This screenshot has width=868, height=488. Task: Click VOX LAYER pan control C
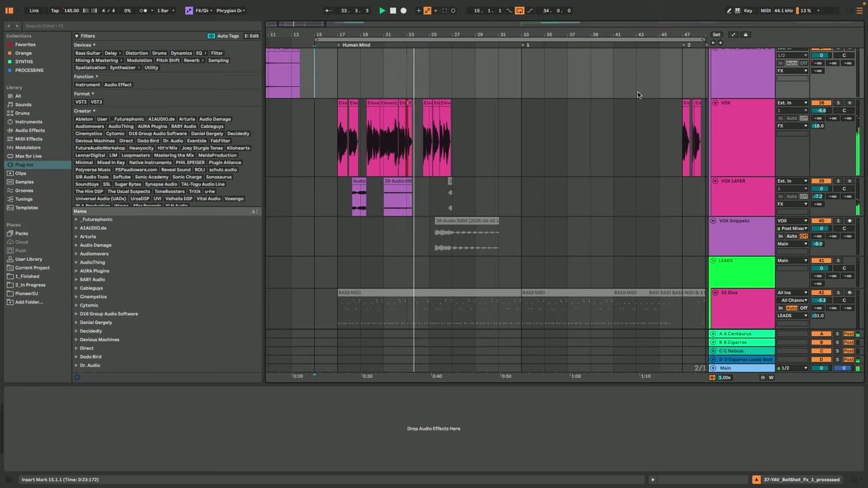(844, 188)
